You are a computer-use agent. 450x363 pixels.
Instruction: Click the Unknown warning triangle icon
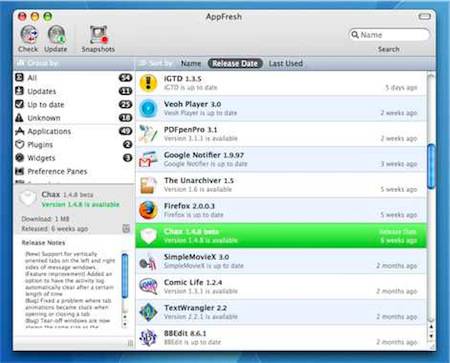coord(20,118)
